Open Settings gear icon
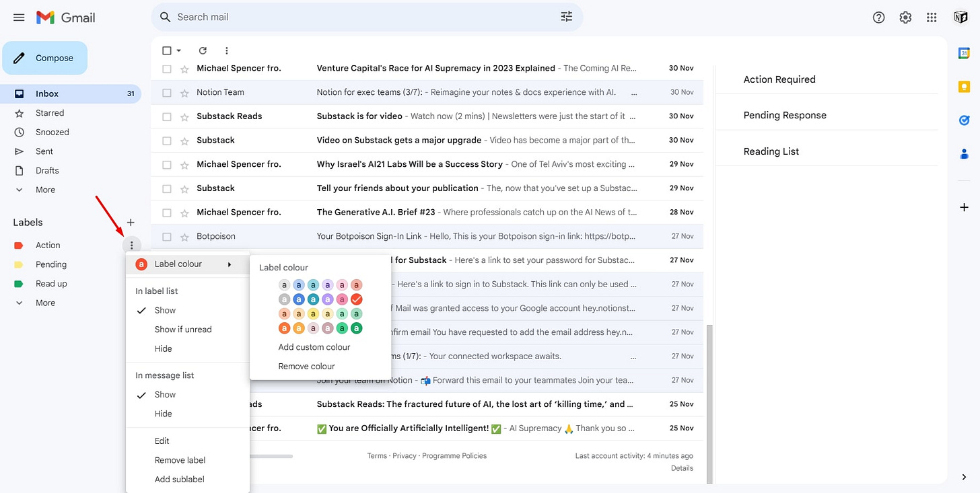The image size is (980, 493). 905,17
